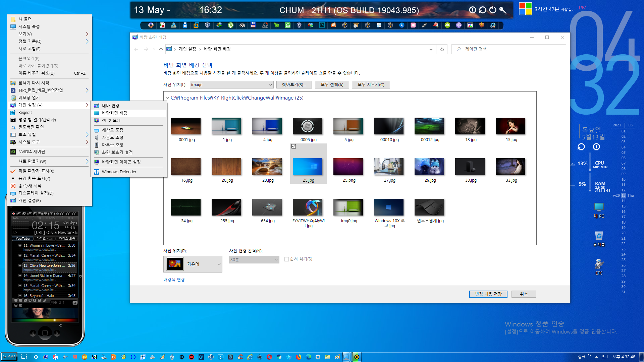The width and height of the screenshot is (644, 362).
Task: Click player record button
Action: pos(14,214)
